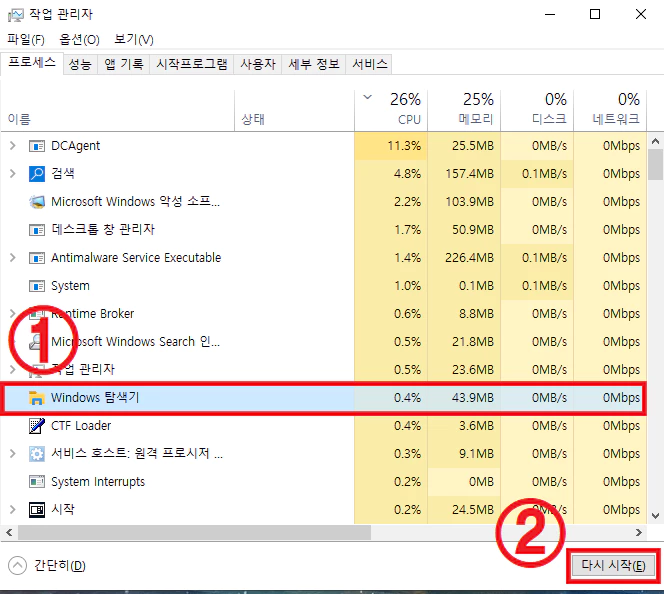Image resolution: width=664 pixels, height=594 pixels.
Task: Open the 옵션(O) menu
Action: tap(79, 40)
